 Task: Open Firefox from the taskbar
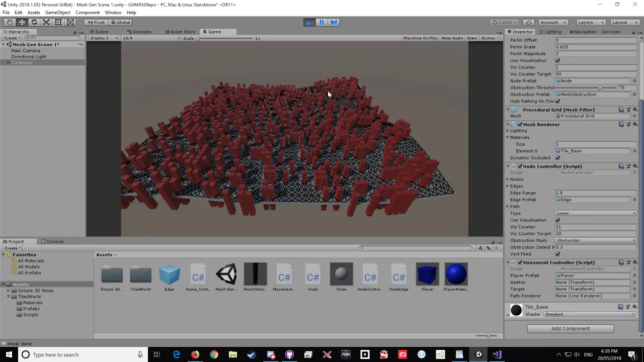(x=195, y=354)
